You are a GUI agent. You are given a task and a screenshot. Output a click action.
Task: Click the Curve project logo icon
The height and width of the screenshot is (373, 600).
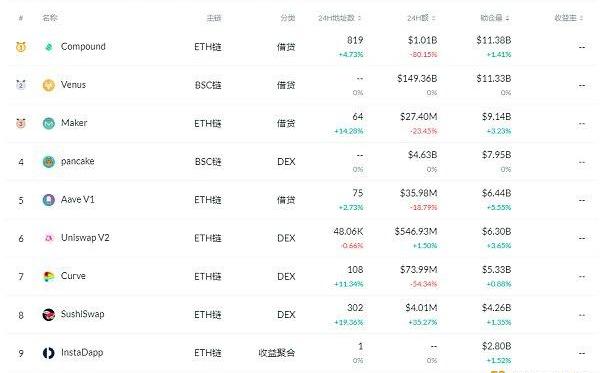click(x=49, y=276)
